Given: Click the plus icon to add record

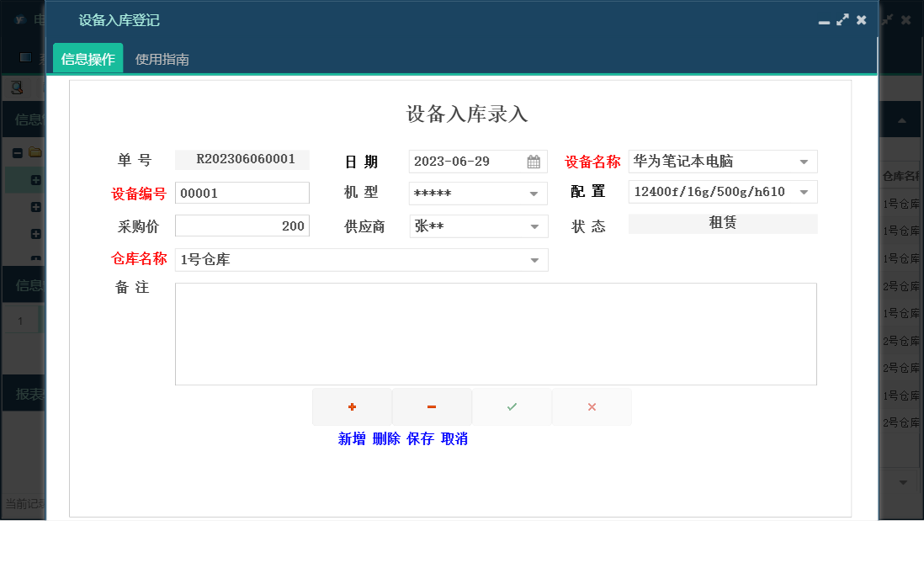Looking at the screenshot, I should (x=351, y=406).
